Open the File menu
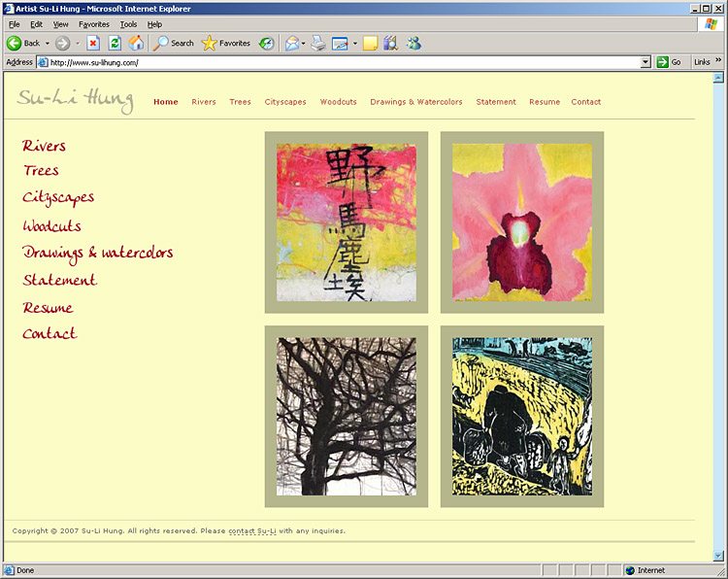Image resolution: width=728 pixels, height=579 pixels. [14, 24]
